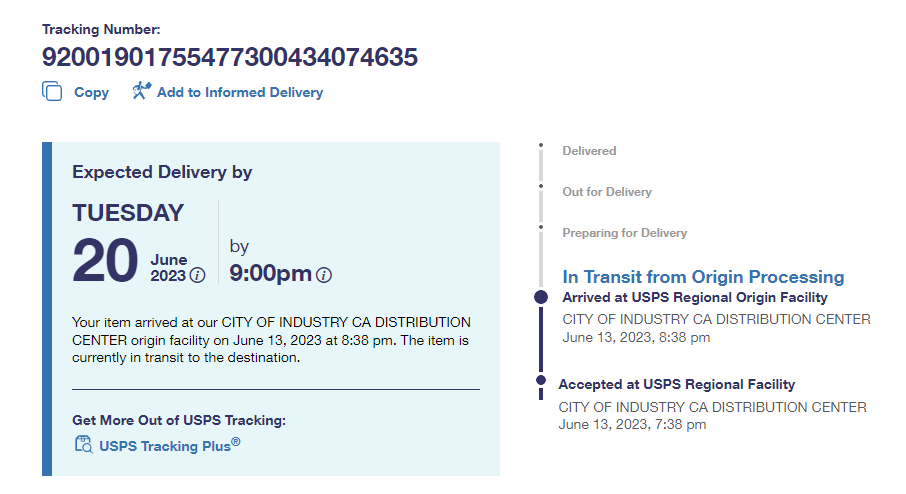
Task: Click the large dot beside Arrived at USPS Regional Origin Facility
Action: point(541,297)
